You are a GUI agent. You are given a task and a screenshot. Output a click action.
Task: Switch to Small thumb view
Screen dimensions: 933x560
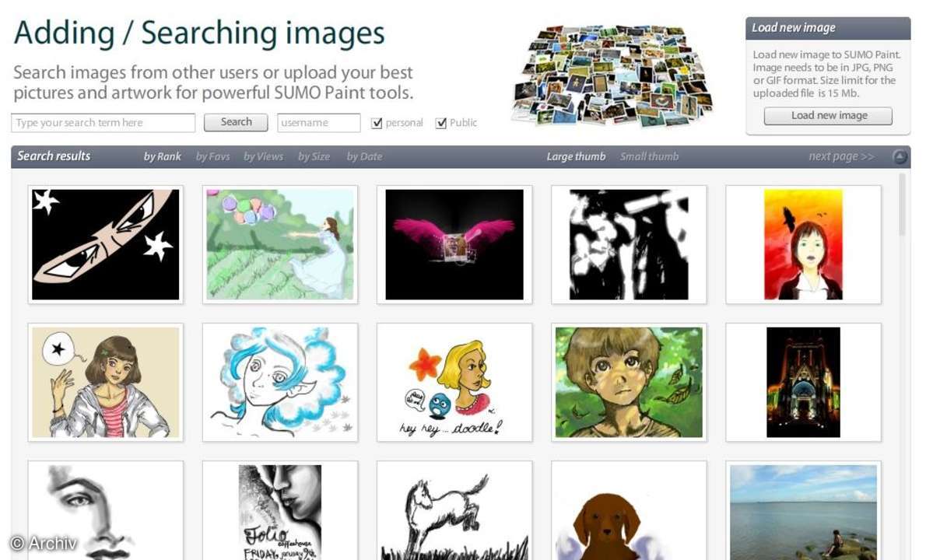click(649, 156)
